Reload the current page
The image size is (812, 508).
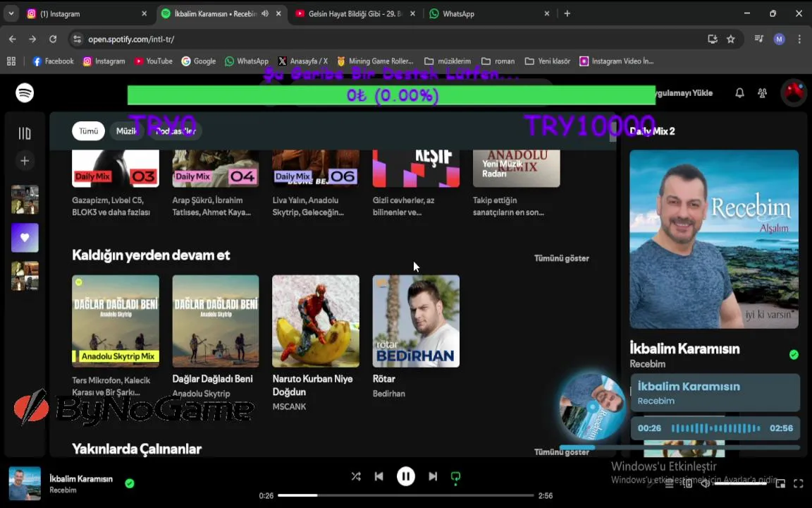[x=53, y=40]
